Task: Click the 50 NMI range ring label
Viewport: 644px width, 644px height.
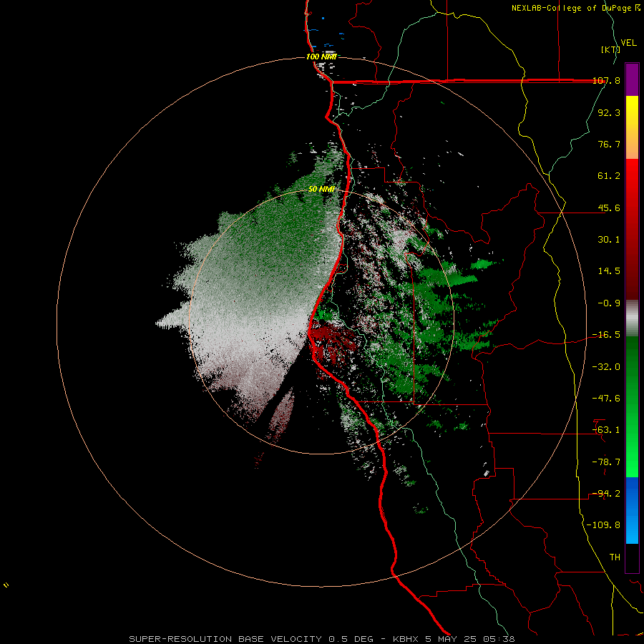Action: click(321, 190)
